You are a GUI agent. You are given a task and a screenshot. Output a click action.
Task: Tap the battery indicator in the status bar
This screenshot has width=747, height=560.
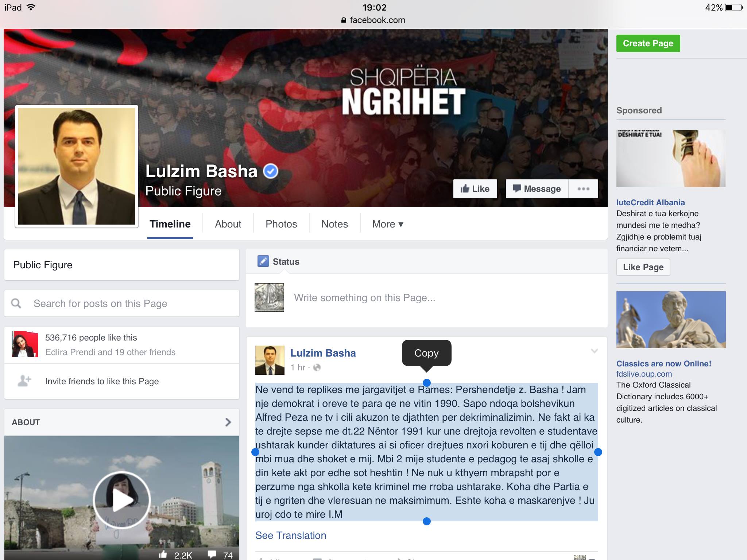(x=734, y=8)
